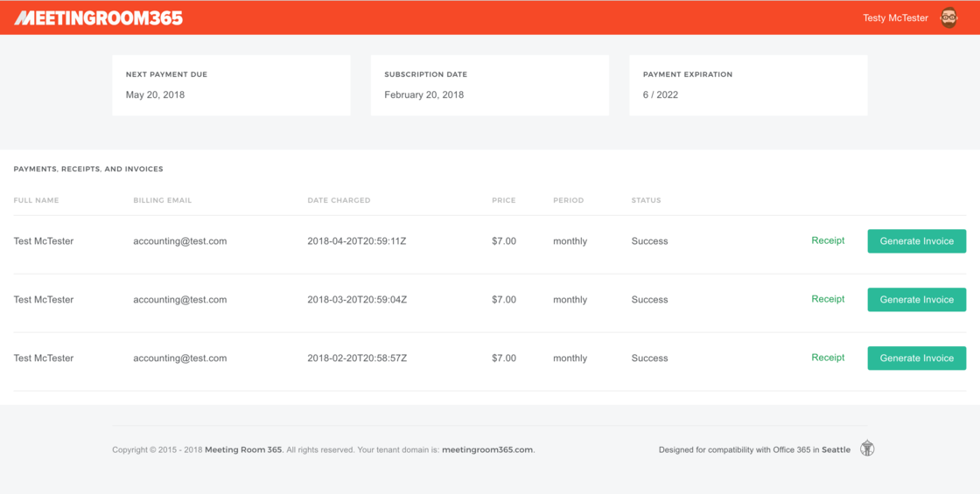Screen dimensions: 980x494
Task: Click the February 20, 2018 date
Action: pyautogui.click(x=423, y=95)
